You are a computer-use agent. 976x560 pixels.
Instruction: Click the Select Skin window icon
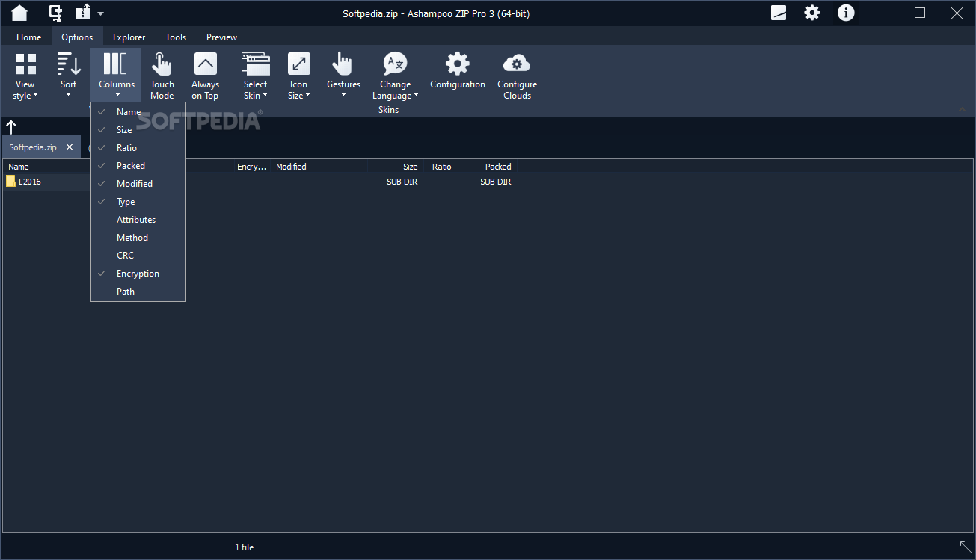(256, 64)
